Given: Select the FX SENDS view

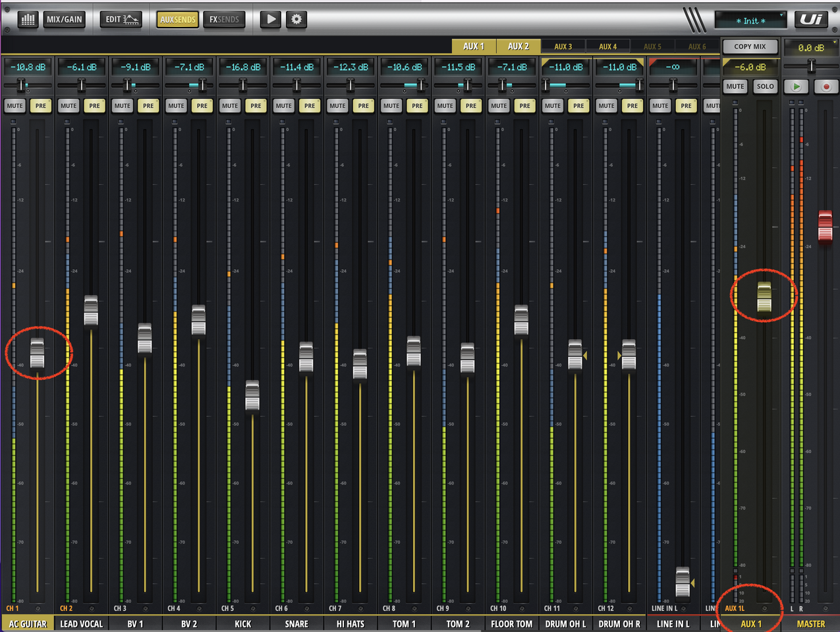Looking at the screenshot, I should 224,19.
